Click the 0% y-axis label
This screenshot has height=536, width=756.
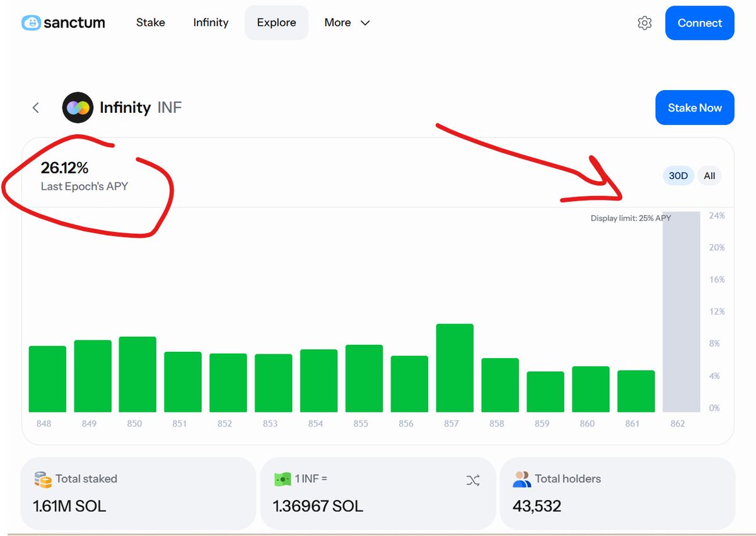714,408
